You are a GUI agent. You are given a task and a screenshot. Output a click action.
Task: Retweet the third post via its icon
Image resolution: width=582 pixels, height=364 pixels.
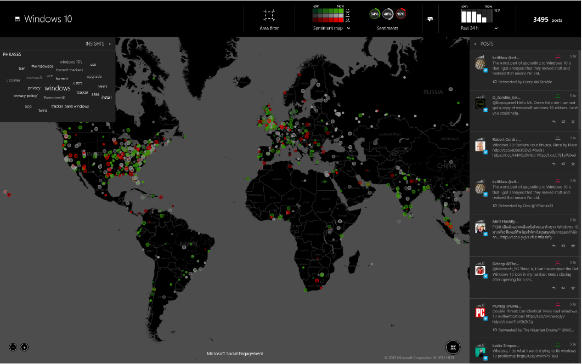point(563,164)
